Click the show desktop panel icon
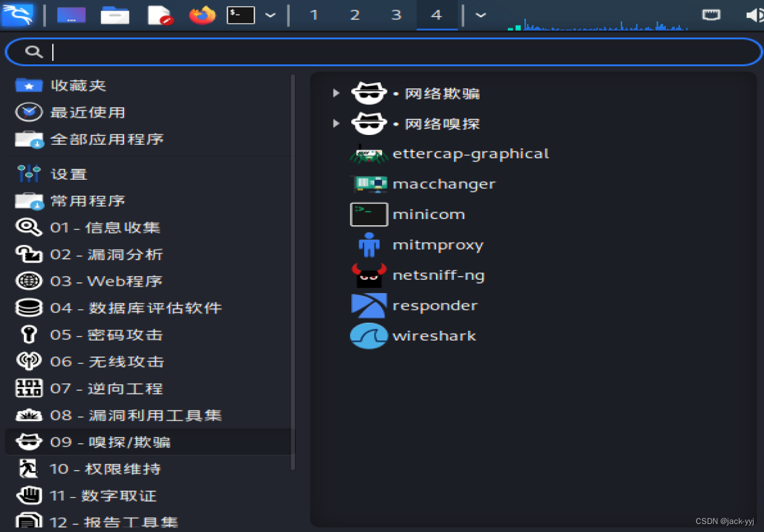The height and width of the screenshot is (532, 764). (x=71, y=15)
